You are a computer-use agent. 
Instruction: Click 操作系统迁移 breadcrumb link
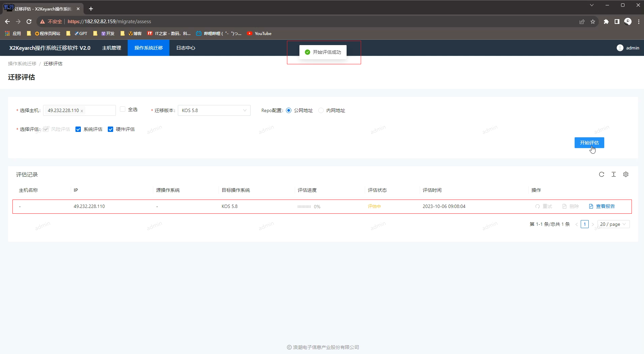point(22,64)
